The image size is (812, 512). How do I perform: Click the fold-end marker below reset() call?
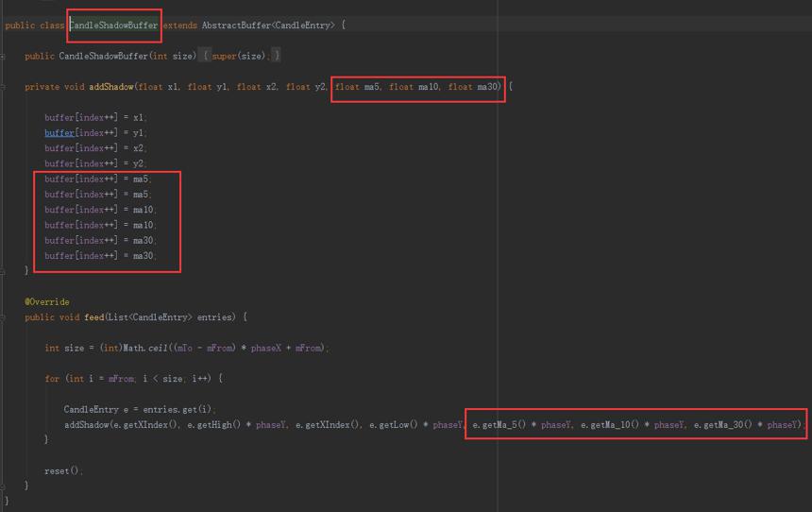[x=3, y=486]
